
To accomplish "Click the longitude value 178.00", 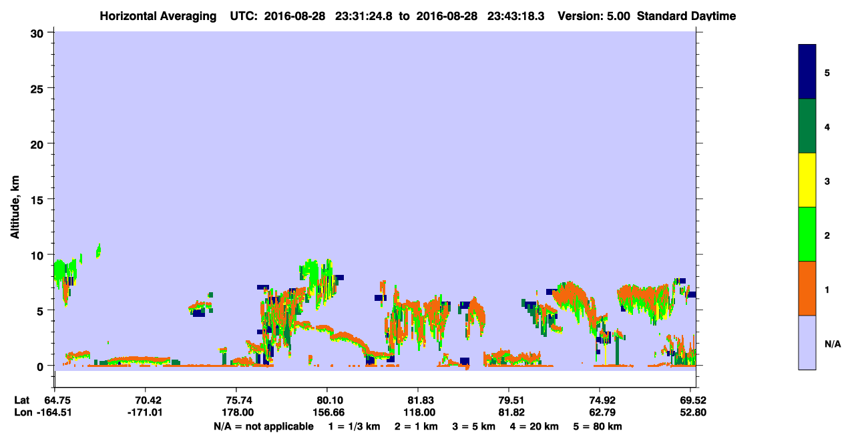I will 236,412.
